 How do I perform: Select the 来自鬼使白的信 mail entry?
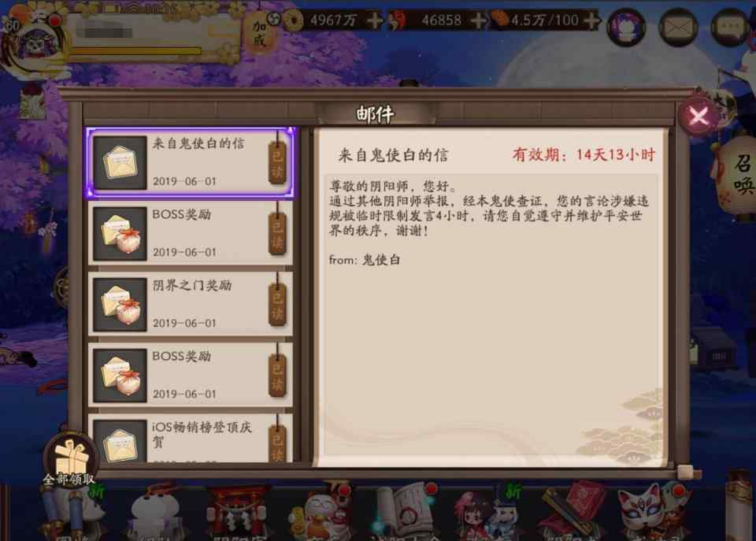tap(190, 162)
